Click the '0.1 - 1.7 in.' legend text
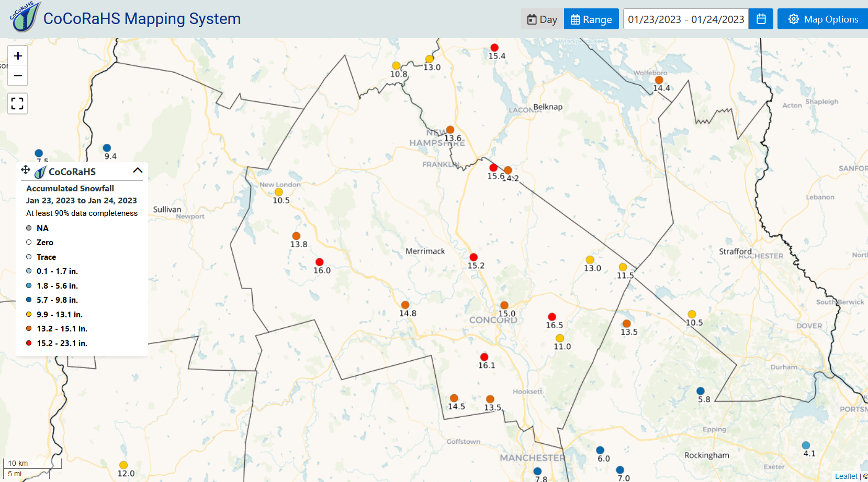 (57, 271)
